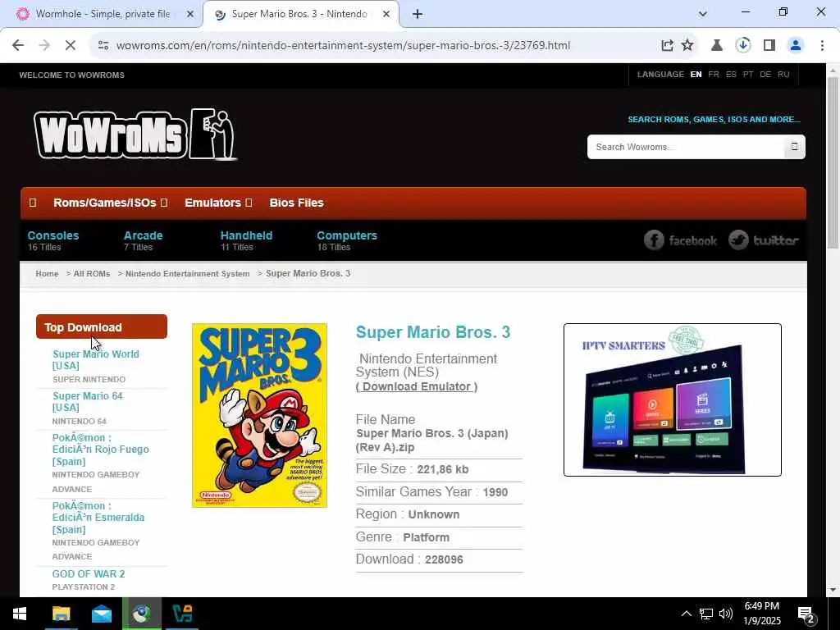Switch to the Wormhole tab

pos(102,15)
